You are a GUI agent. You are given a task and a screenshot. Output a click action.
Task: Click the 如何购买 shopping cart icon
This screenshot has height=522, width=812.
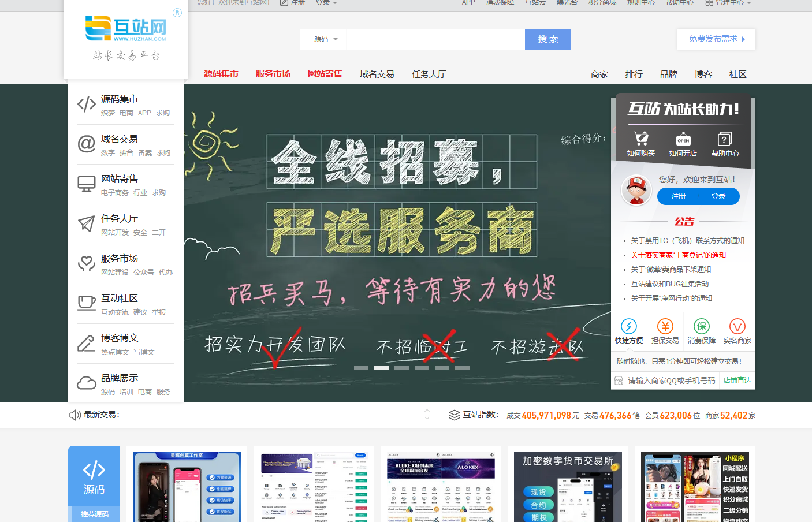click(x=641, y=139)
